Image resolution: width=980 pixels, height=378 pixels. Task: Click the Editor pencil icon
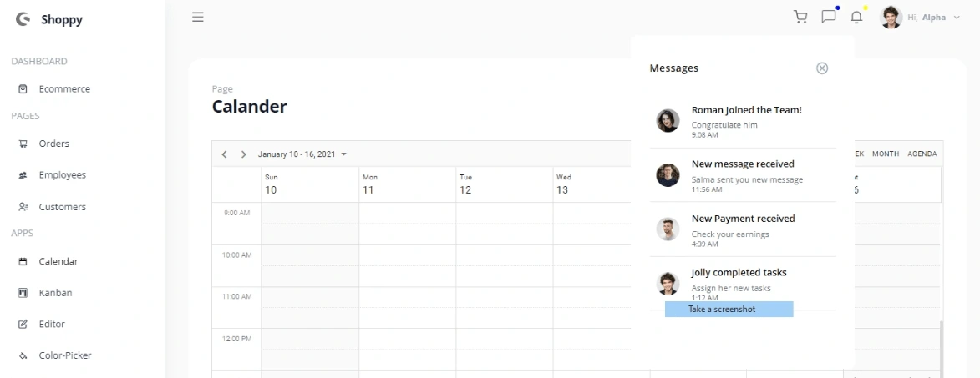[23, 325]
